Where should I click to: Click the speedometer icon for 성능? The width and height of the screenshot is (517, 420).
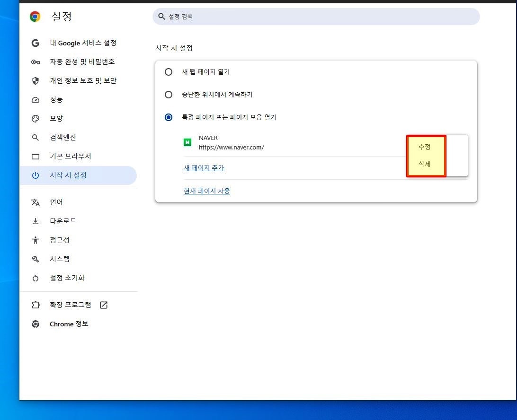pyautogui.click(x=36, y=100)
